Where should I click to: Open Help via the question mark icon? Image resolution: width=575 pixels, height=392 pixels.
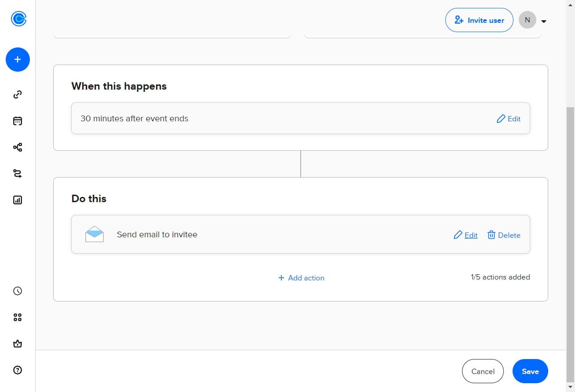point(18,370)
